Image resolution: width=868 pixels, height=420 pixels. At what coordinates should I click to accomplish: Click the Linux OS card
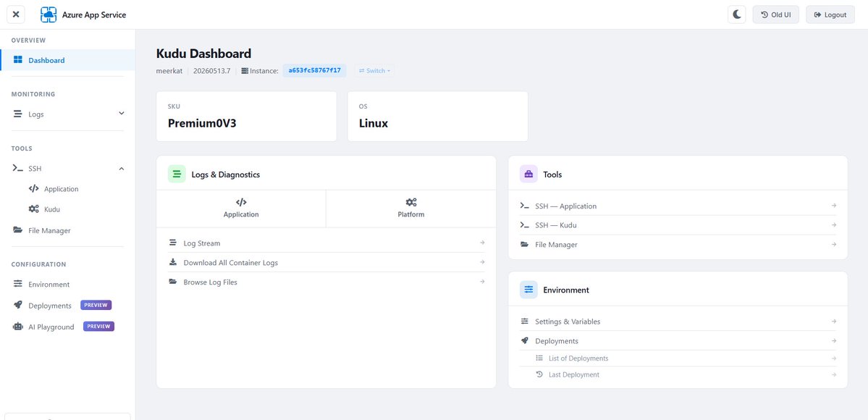tap(437, 117)
